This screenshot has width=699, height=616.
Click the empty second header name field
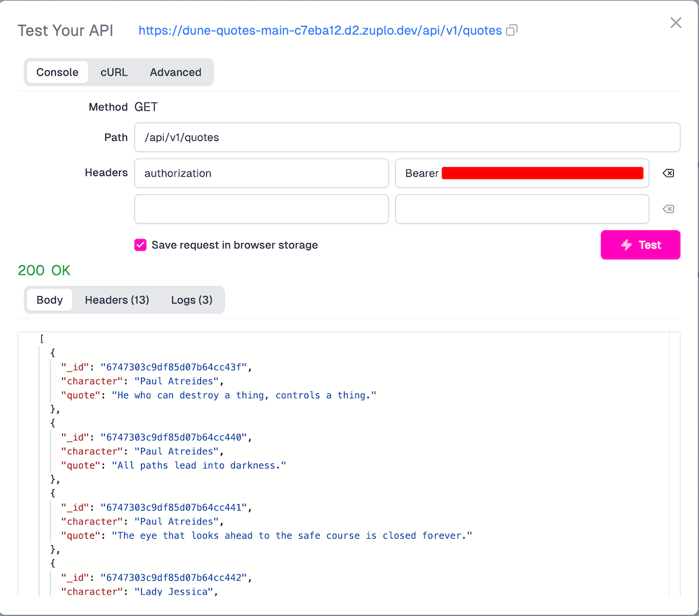pyautogui.click(x=261, y=209)
